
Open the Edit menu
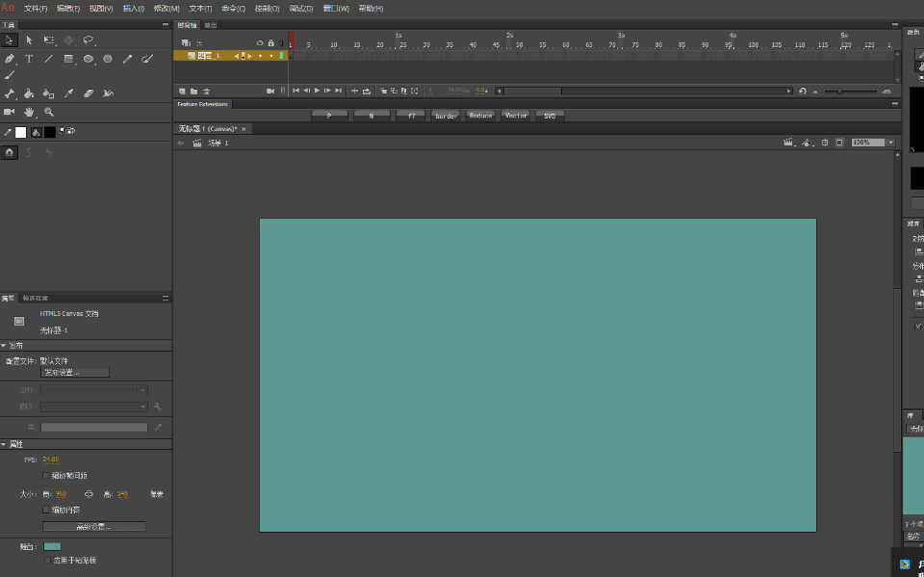67,9
